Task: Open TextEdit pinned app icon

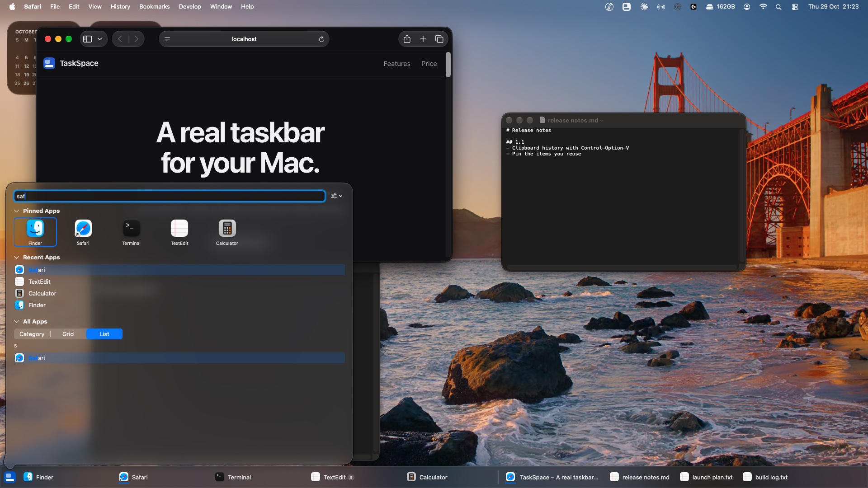Action: (179, 232)
